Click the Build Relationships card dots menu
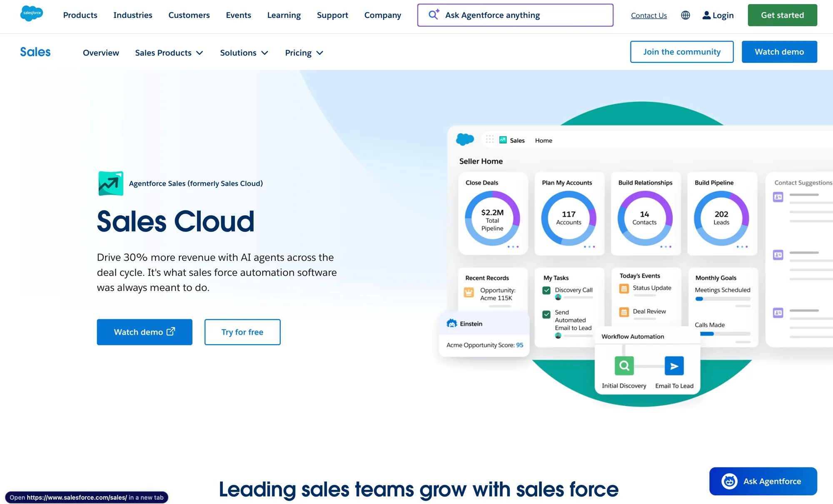Viewport: 833px width, 504px height. point(666,247)
